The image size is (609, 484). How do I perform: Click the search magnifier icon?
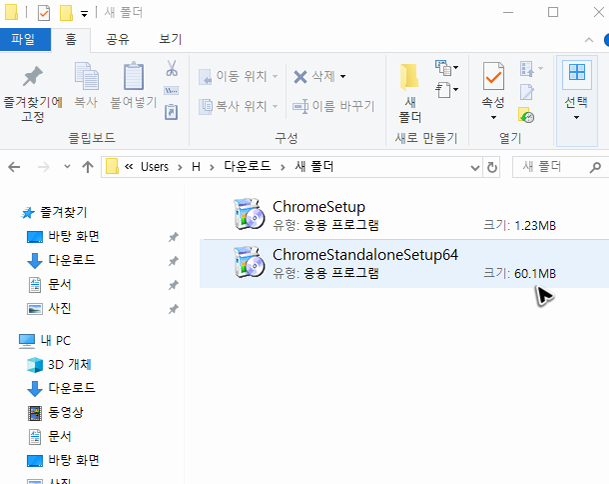(595, 167)
